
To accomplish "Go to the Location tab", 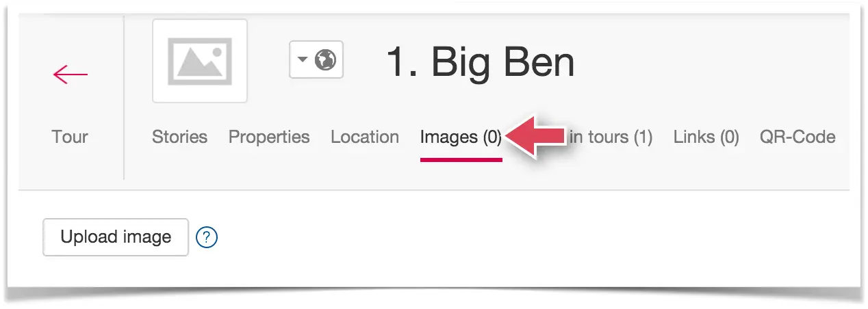I will coord(365,137).
